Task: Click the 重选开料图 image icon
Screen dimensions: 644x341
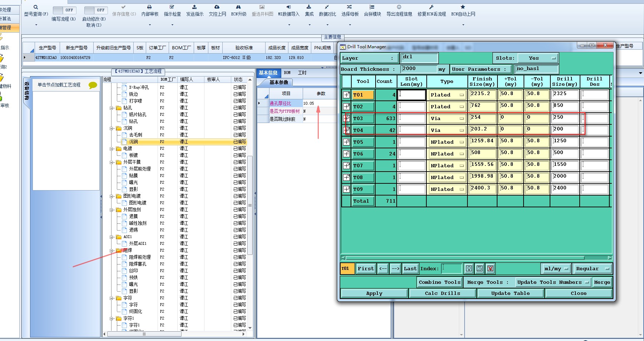Action: (x=262, y=7)
